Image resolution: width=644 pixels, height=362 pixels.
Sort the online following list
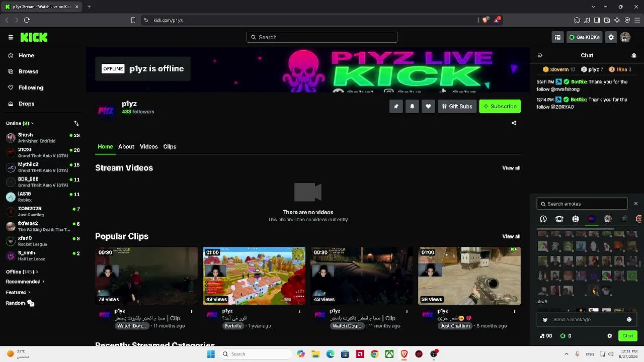[76, 123]
